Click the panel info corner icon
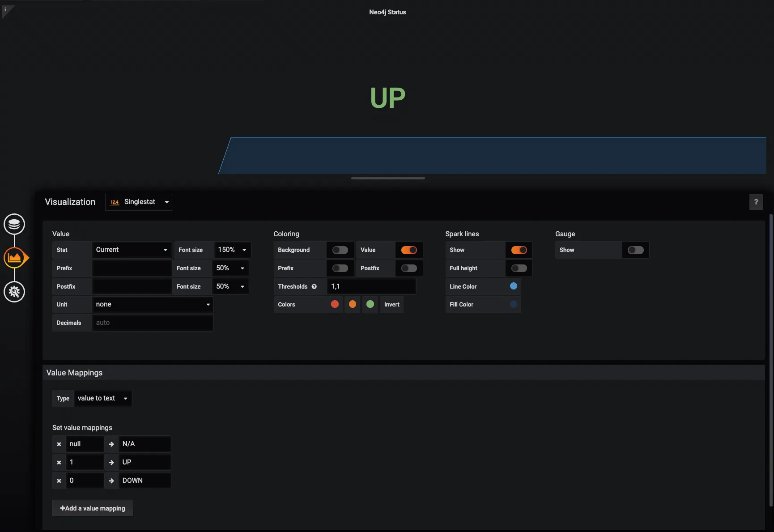The image size is (774, 532). tap(6, 10)
